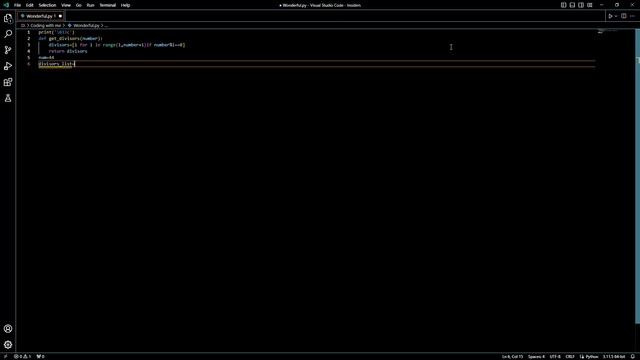Toggle primary side bar layout icon
The image size is (640, 360).
click(563, 5)
